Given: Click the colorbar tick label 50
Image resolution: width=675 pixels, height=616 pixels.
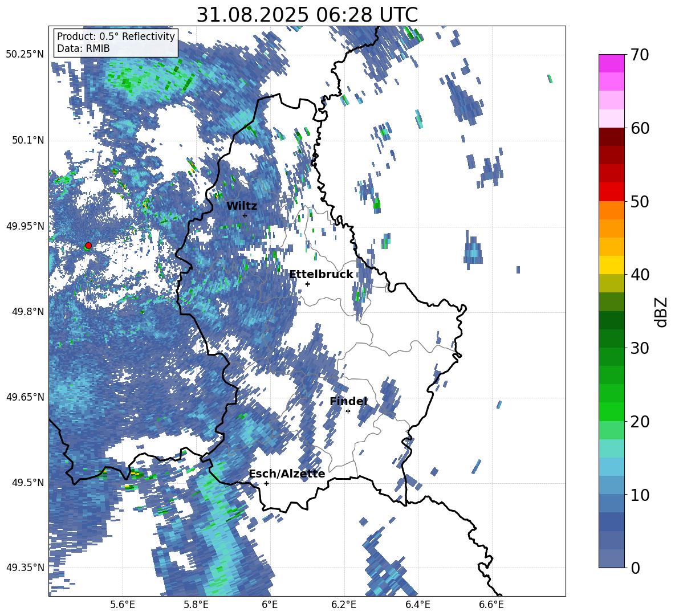Looking at the screenshot, I should pyautogui.click(x=640, y=202).
